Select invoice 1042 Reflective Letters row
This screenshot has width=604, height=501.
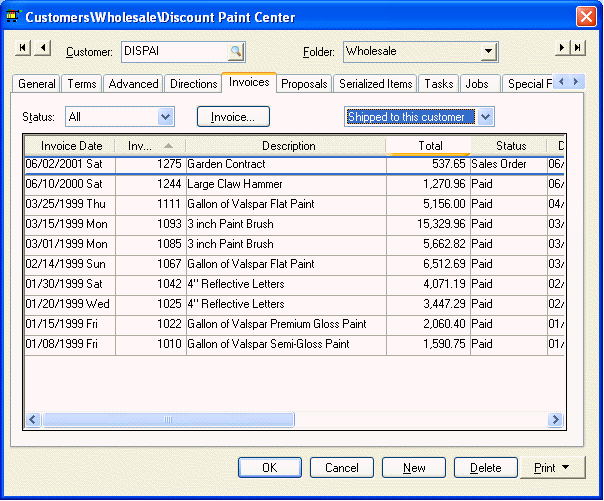click(x=294, y=285)
